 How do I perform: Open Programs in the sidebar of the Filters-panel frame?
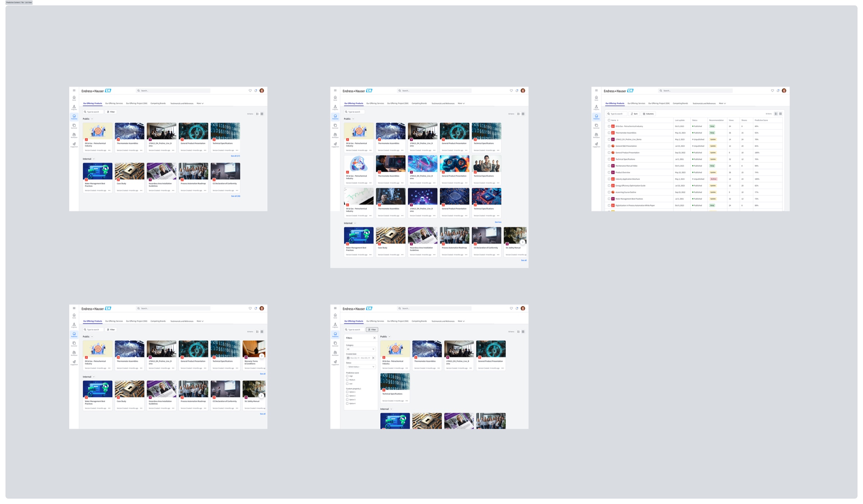335,325
